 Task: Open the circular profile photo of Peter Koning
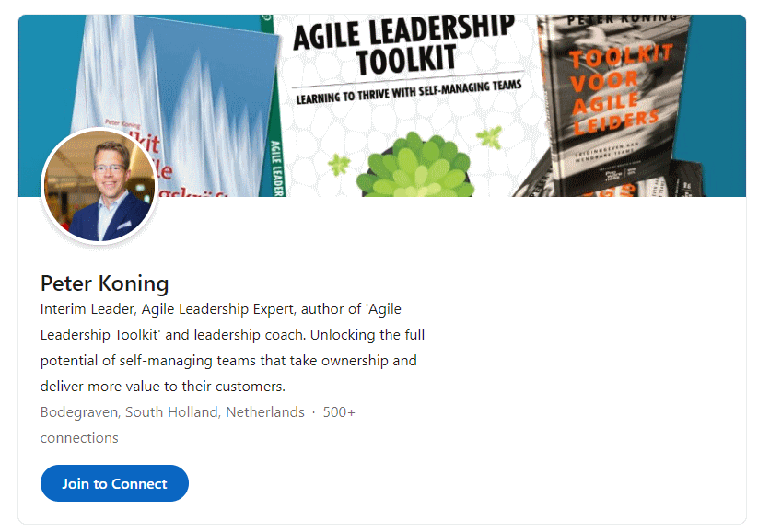(x=99, y=184)
